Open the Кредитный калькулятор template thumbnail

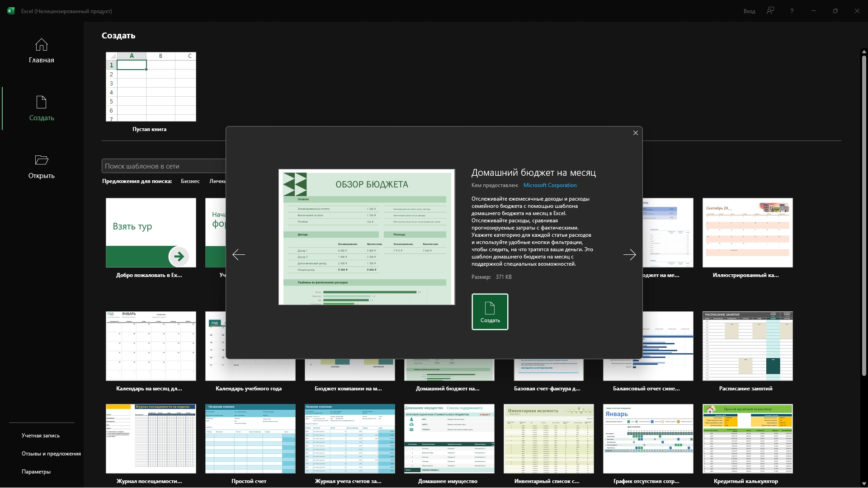point(747,439)
